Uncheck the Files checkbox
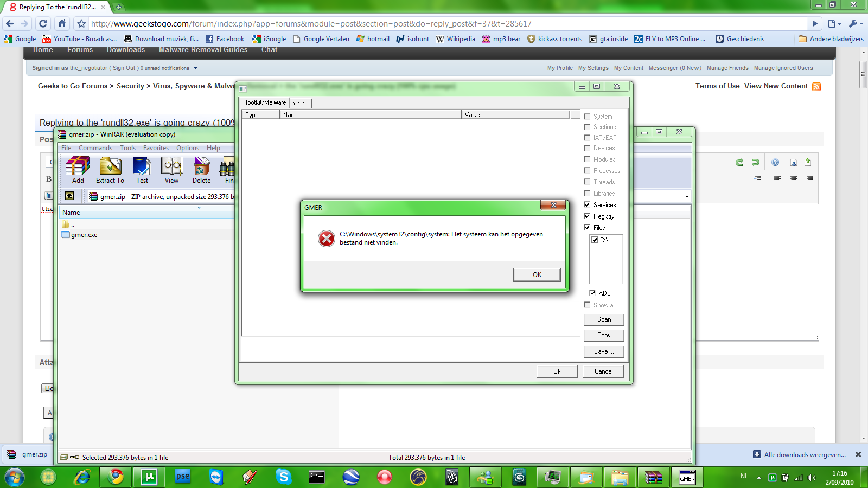868x488 pixels. tap(587, 228)
